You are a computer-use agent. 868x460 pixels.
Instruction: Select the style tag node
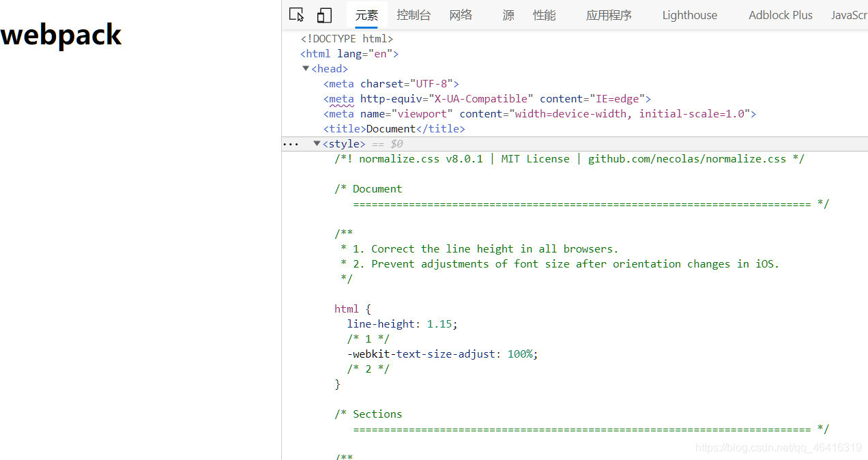click(344, 144)
